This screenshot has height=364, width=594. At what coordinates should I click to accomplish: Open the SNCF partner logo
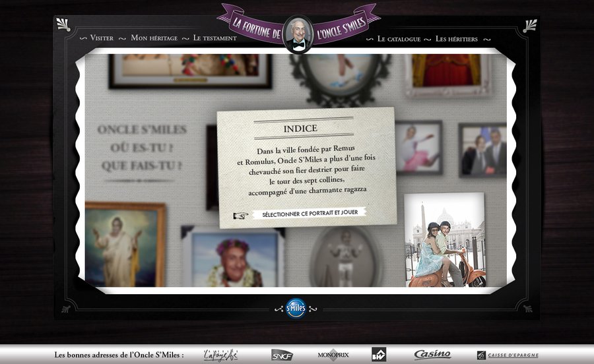click(282, 355)
